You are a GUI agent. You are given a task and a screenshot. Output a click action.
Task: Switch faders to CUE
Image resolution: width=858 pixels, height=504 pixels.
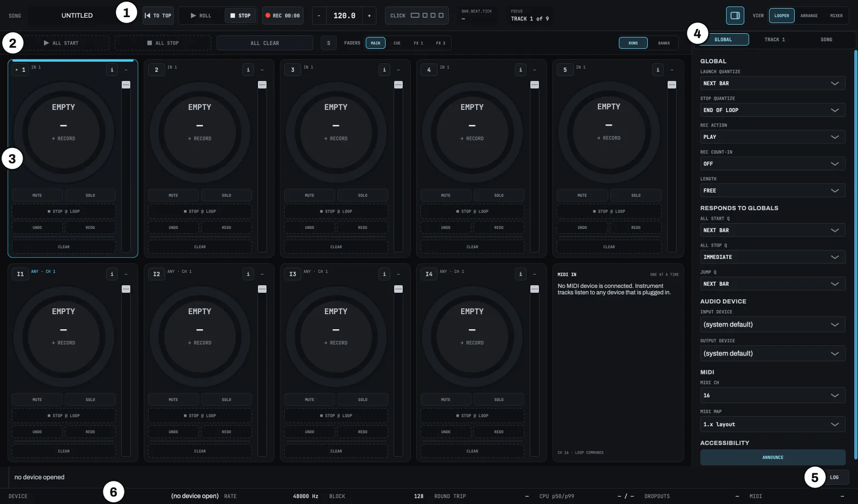(397, 43)
